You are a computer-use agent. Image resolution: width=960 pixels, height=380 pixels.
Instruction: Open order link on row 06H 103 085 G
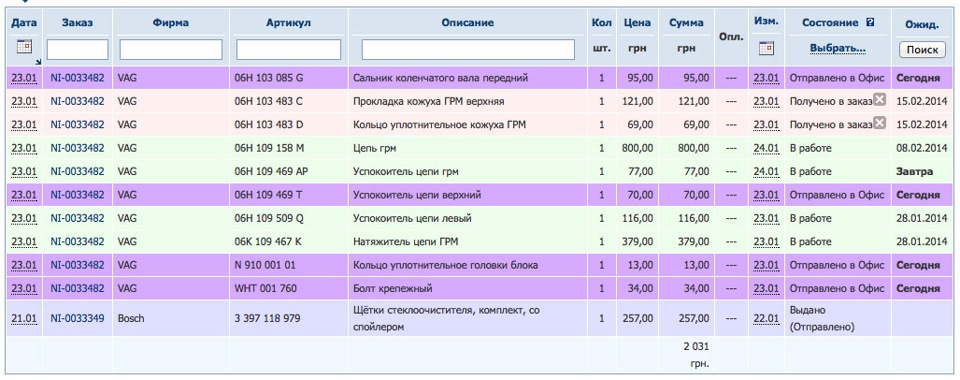(77, 78)
